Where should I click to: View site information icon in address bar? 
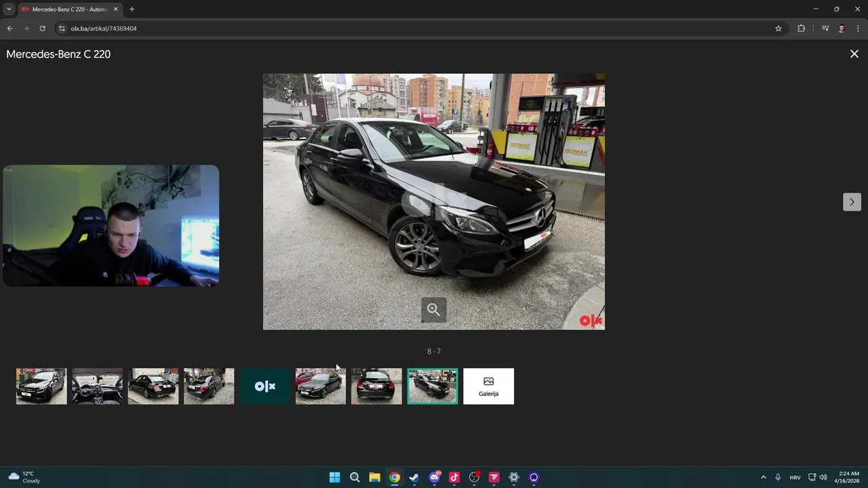pyautogui.click(x=62, y=28)
